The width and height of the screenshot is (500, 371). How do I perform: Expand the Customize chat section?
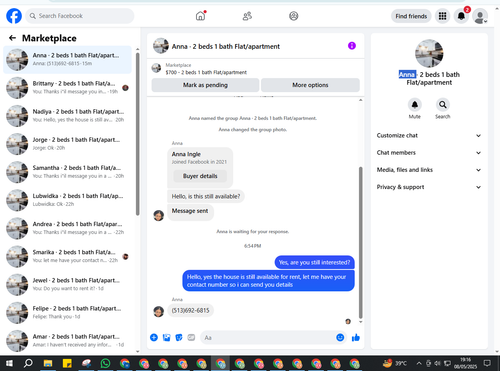pos(429,135)
